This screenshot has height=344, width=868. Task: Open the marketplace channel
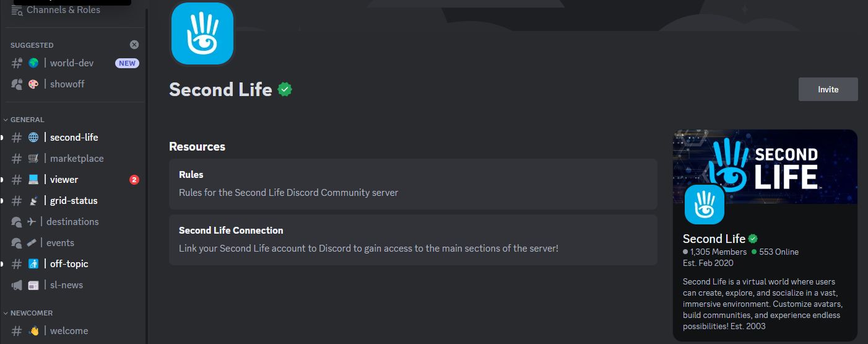click(77, 159)
